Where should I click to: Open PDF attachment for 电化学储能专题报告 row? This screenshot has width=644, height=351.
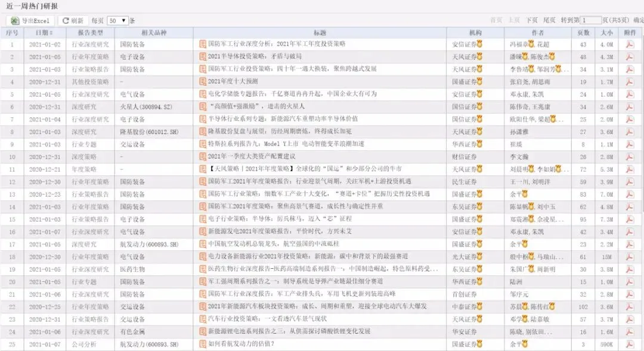point(629,94)
